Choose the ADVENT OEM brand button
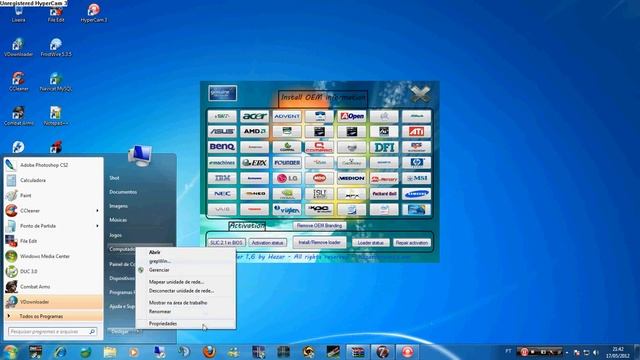The height and width of the screenshot is (360, 640). (287, 116)
